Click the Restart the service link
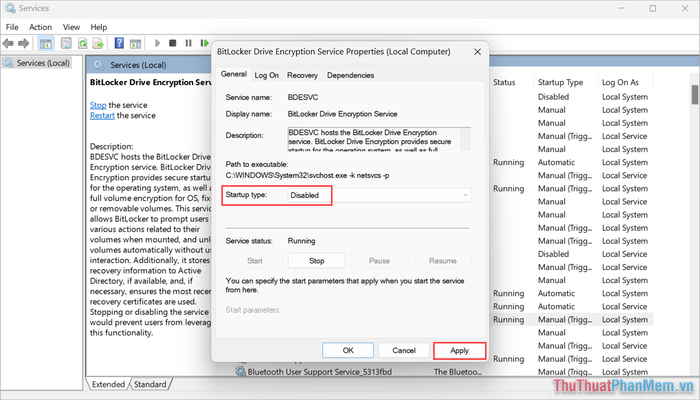Image resolution: width=700 pixels, height=400 pixels. pyautogui.click(x=102, y=116)
